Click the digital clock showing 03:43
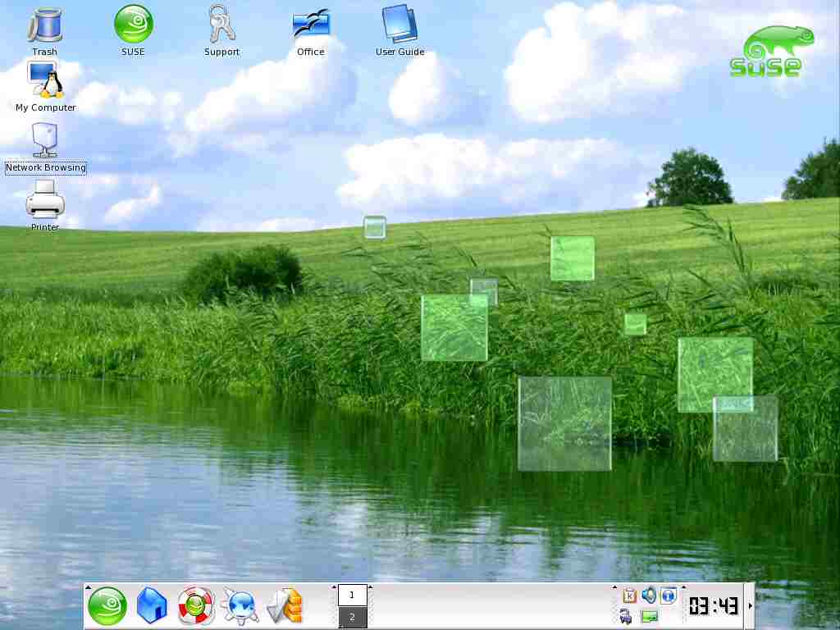Viewport: 840px width, 630px height. coord(713,606)
